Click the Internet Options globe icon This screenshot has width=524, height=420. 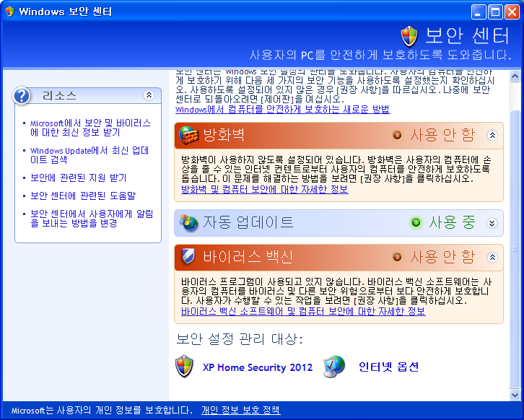334,367
